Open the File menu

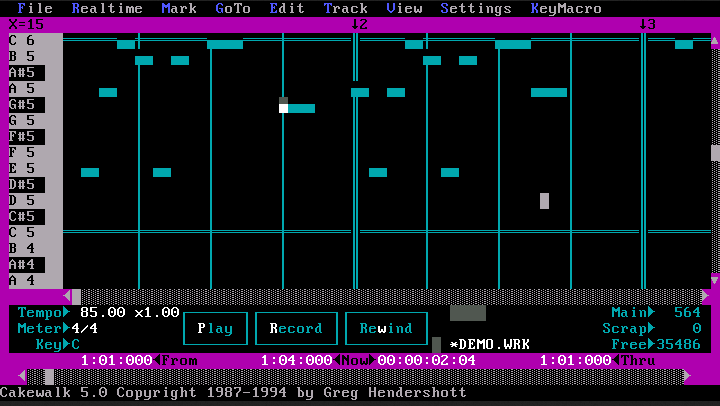click(x=35, y=8)
